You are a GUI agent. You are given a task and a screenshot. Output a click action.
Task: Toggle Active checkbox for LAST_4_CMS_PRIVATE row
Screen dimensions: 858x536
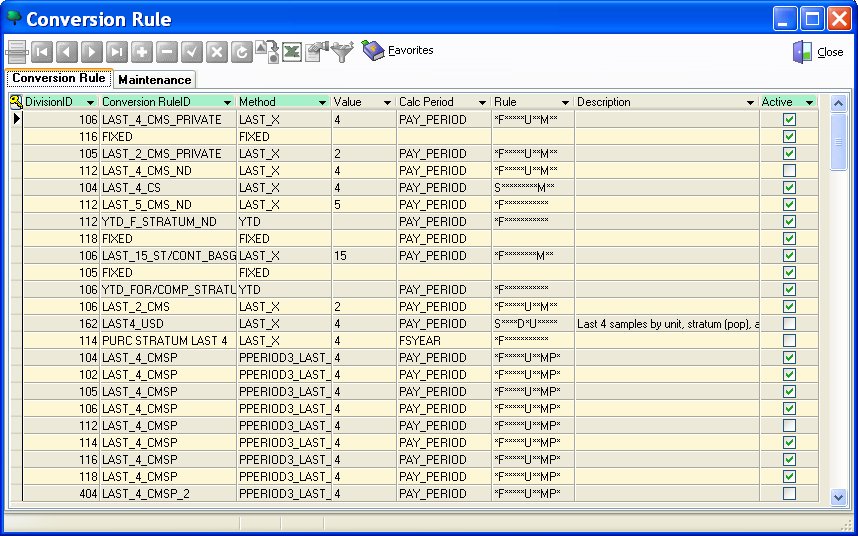click(789, 119)
